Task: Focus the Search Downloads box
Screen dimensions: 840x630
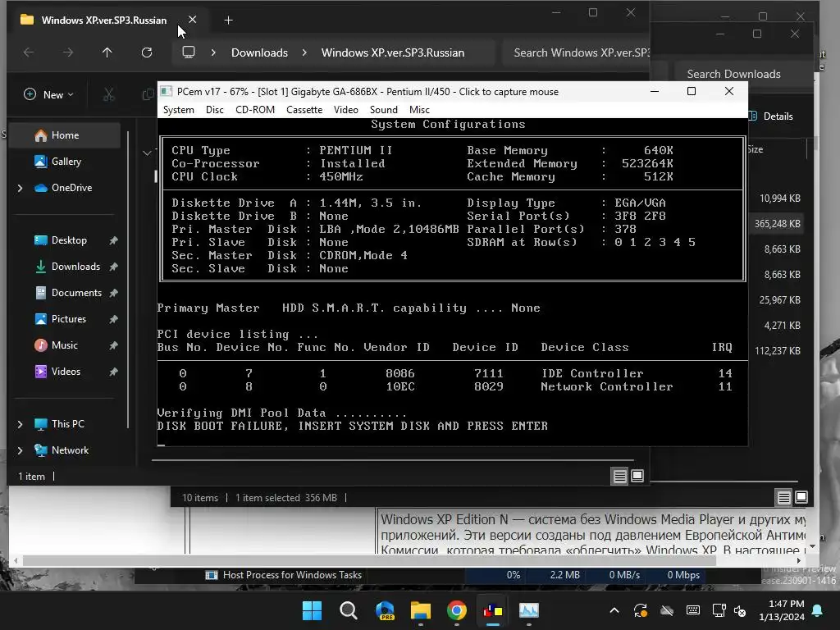Action: [742, 74]
